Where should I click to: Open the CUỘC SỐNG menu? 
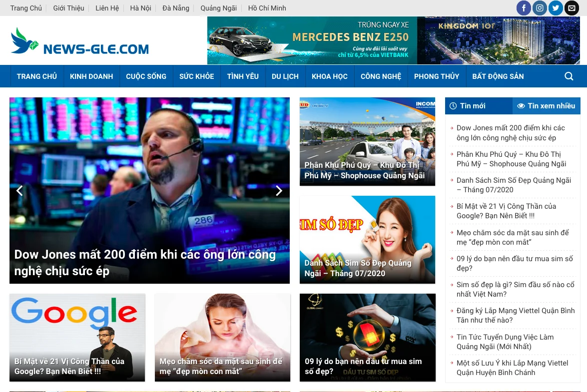(x=146, y=76)
